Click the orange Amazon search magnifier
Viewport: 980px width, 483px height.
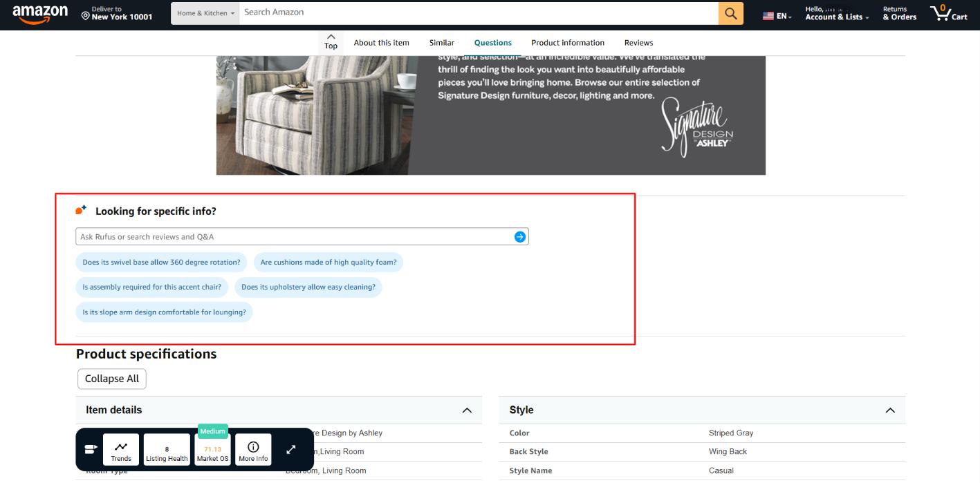(731, 12)
